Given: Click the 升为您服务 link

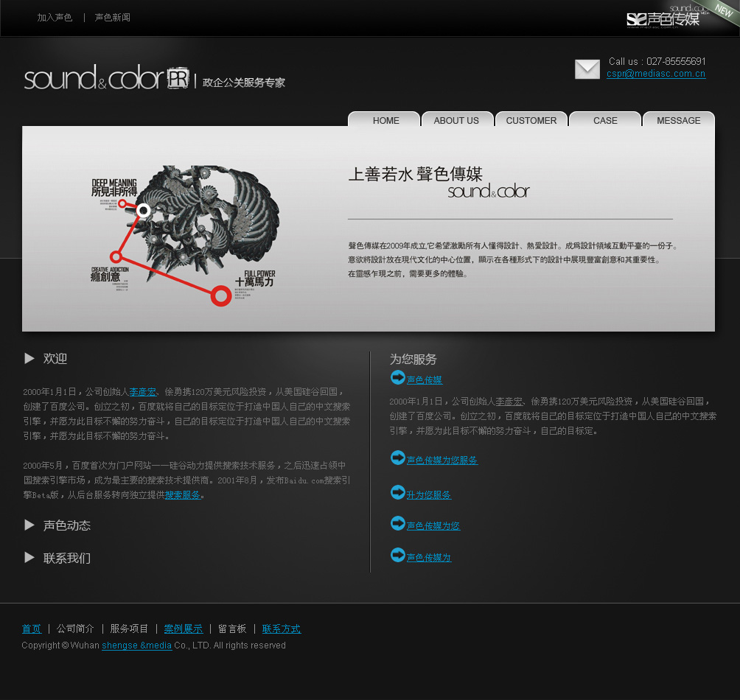Looking at the screenshot, I should click(x=429, y=495).
